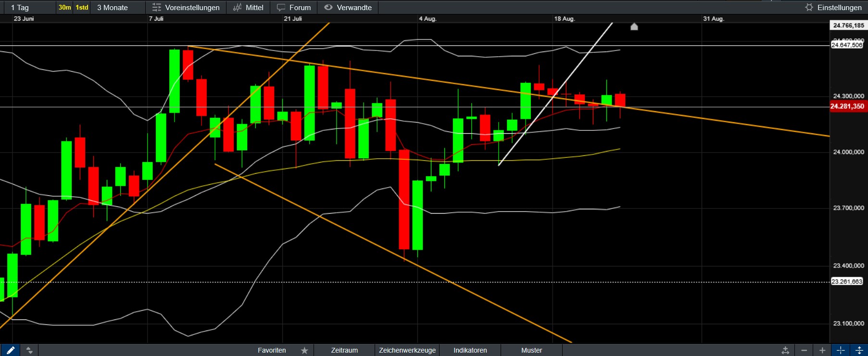Click the Forum speech bubble icon
The height and width of the screenshot is (356, 868).
[281, 7]
